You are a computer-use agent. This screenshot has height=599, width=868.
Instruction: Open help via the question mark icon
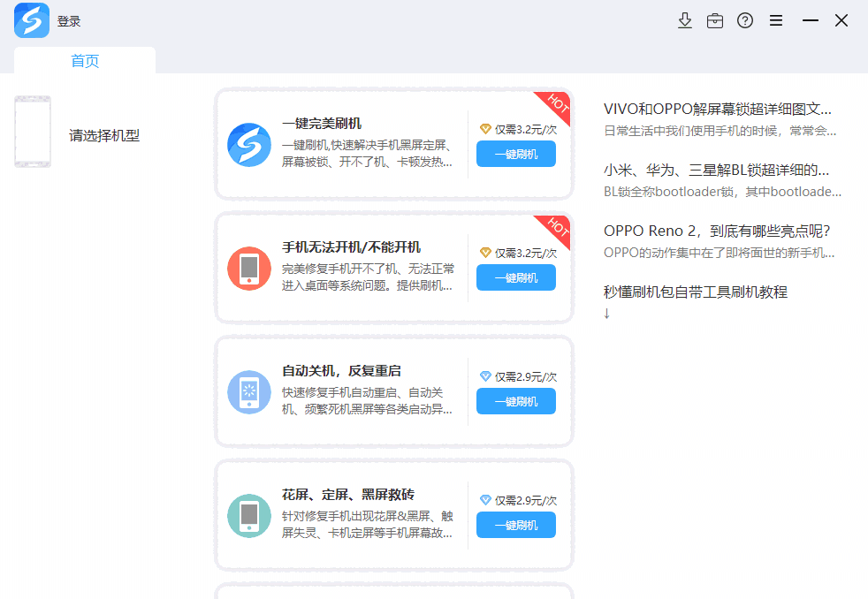pyautogui.click(x=745, y=19)
